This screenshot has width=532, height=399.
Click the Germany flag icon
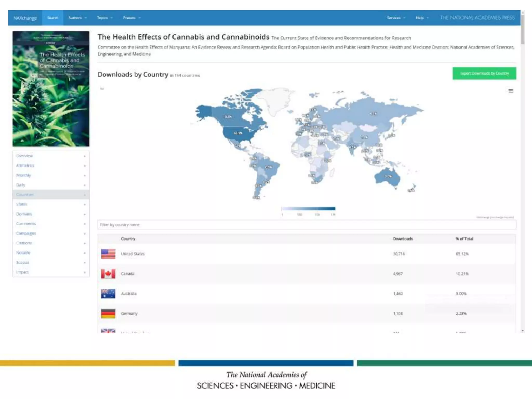108,314
